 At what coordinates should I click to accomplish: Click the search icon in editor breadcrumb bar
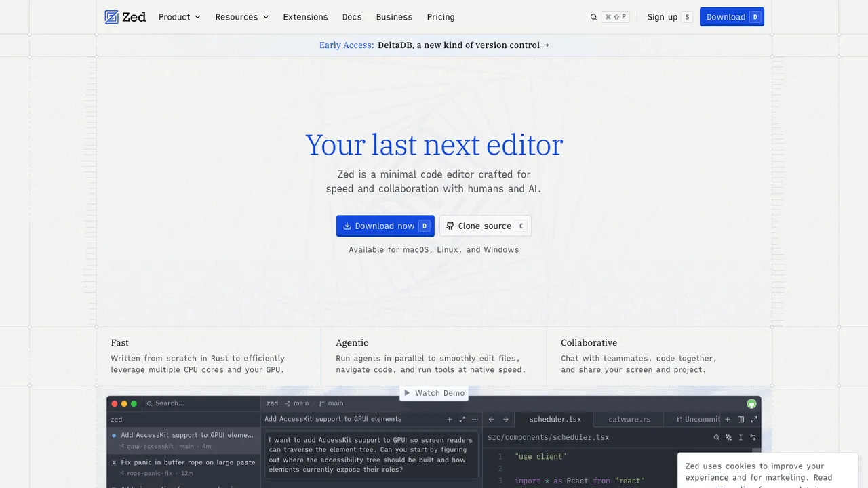(x=716, y=438)
